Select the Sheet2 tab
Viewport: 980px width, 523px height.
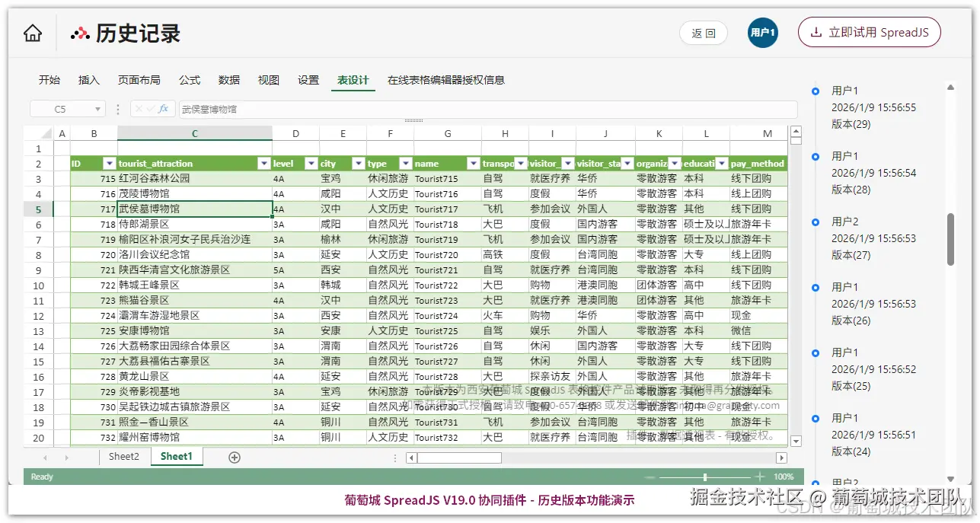pyautogui.click(x=123, y=457)
